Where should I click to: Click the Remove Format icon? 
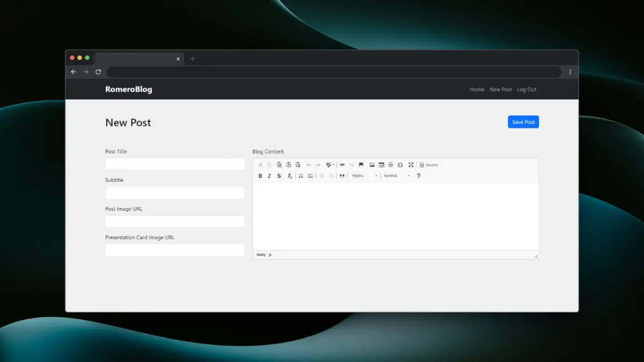[290, 176]
